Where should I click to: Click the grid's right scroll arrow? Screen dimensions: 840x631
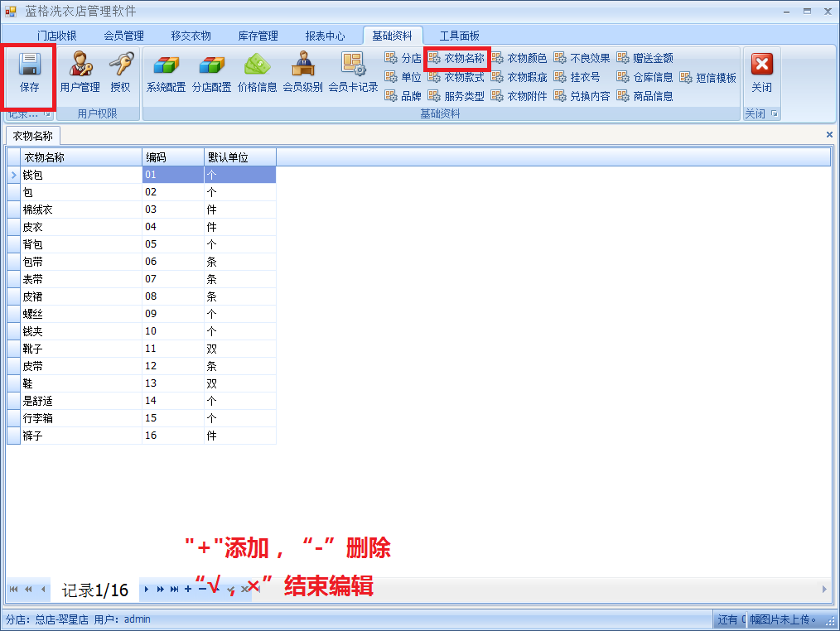(x=824, y=590)
